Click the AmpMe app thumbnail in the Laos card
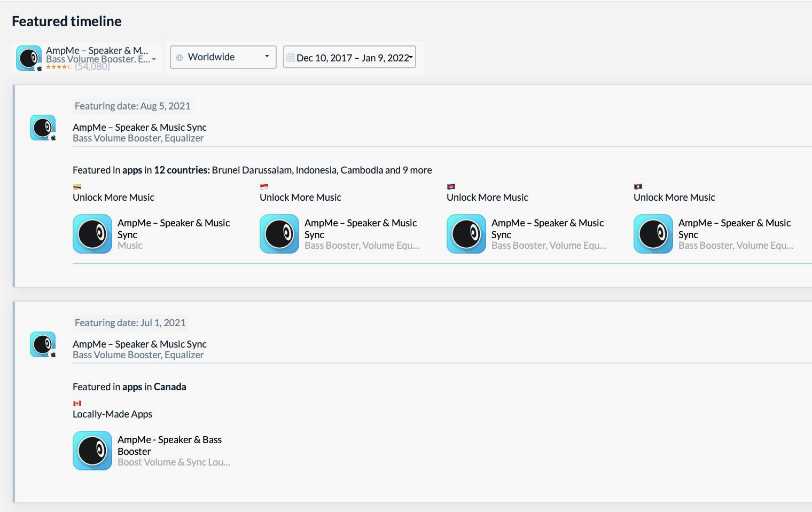The height and width of the screenshot is (512, 812). point(653,234)
